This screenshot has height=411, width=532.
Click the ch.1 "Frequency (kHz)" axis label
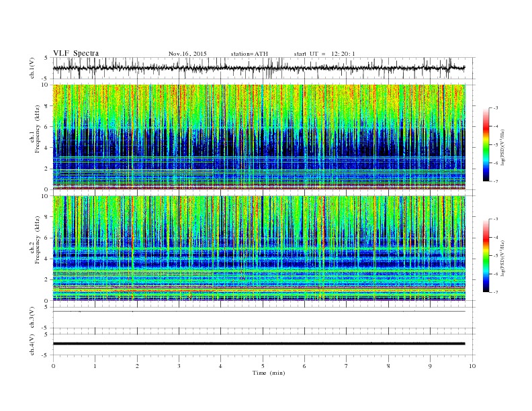(38, 129)
